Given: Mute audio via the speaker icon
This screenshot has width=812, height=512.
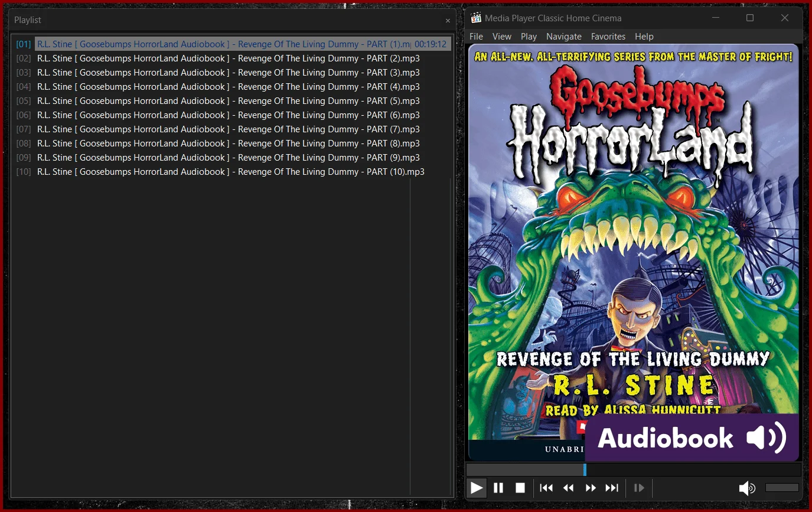Looking at the screenshot, I should click(x=747, y=488).
